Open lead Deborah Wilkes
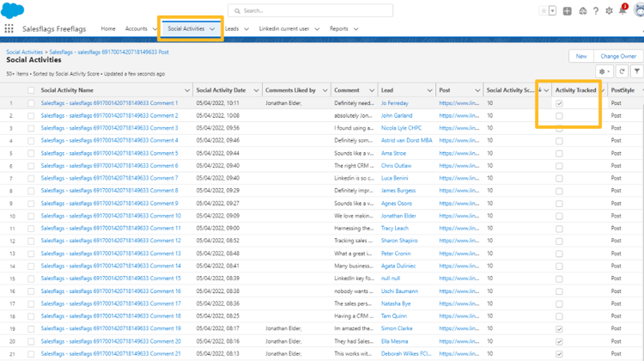 [406, 354]
